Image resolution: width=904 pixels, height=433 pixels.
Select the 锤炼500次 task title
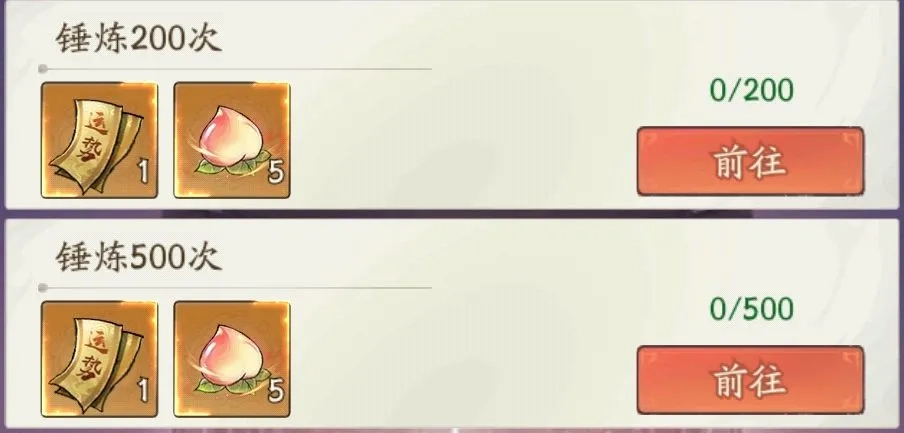click(x=138, y=258)
